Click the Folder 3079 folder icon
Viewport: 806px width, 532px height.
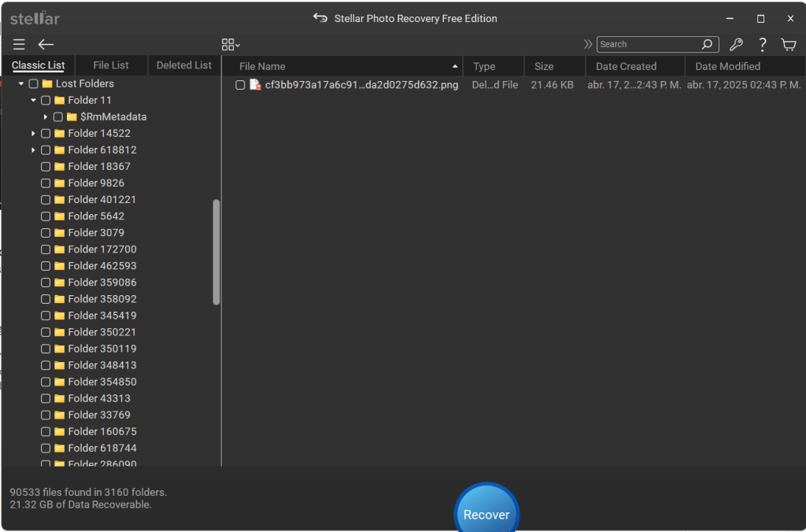(x=60, y=233)
